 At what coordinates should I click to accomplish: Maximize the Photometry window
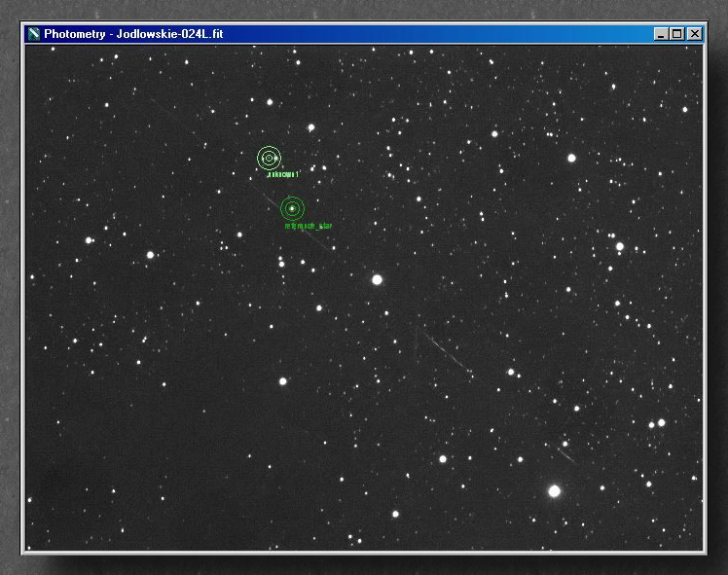pyautogui.click(x=677, y=34)
